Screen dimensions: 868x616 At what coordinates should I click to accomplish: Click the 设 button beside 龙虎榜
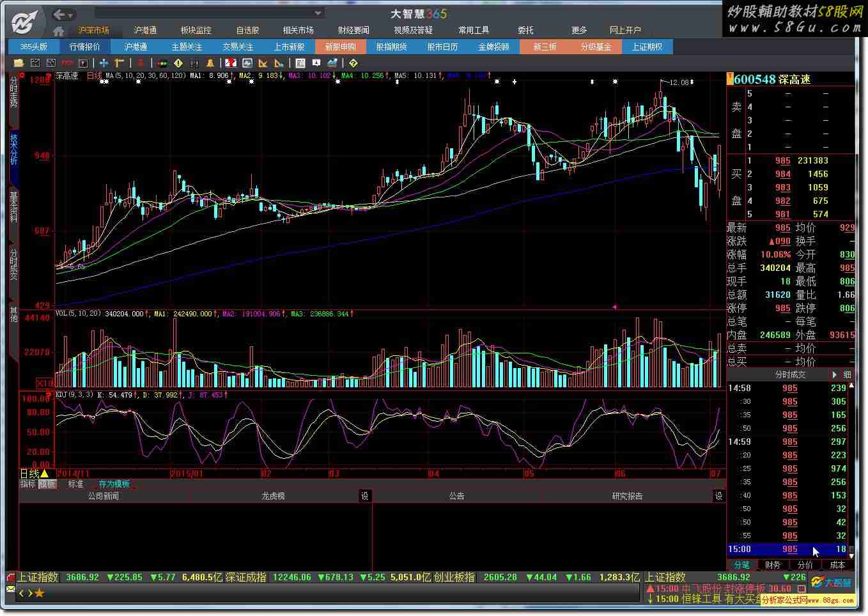(x=364, y=496)
